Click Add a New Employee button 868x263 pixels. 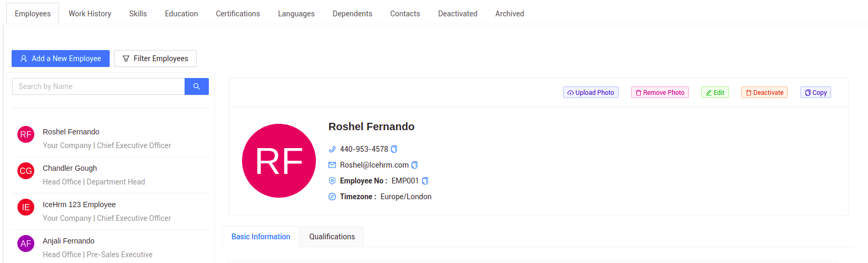[61, 59]
